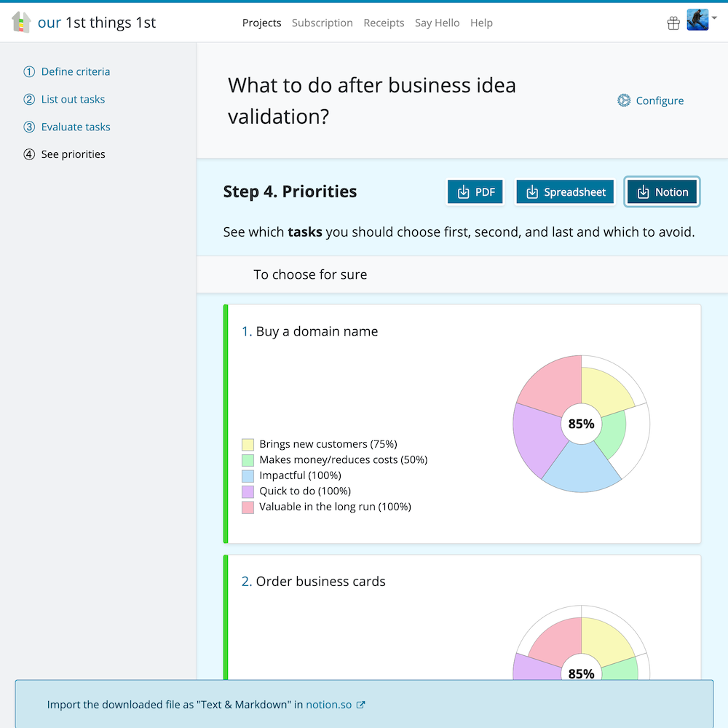This screenshot has width=728, height=728.
Task: Click the download icon on Notion button
Action: coord(643,191)
